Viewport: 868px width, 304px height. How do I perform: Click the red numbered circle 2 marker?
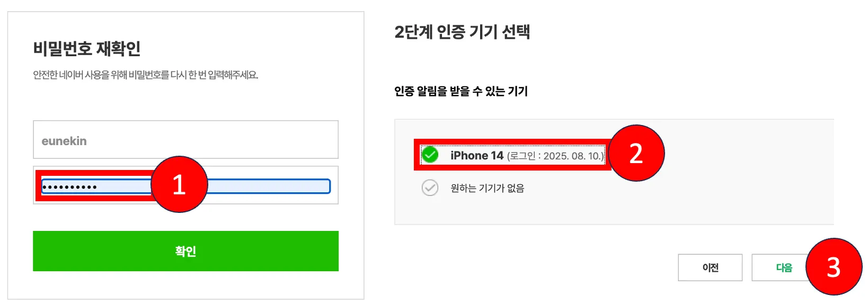click(636, 153)
